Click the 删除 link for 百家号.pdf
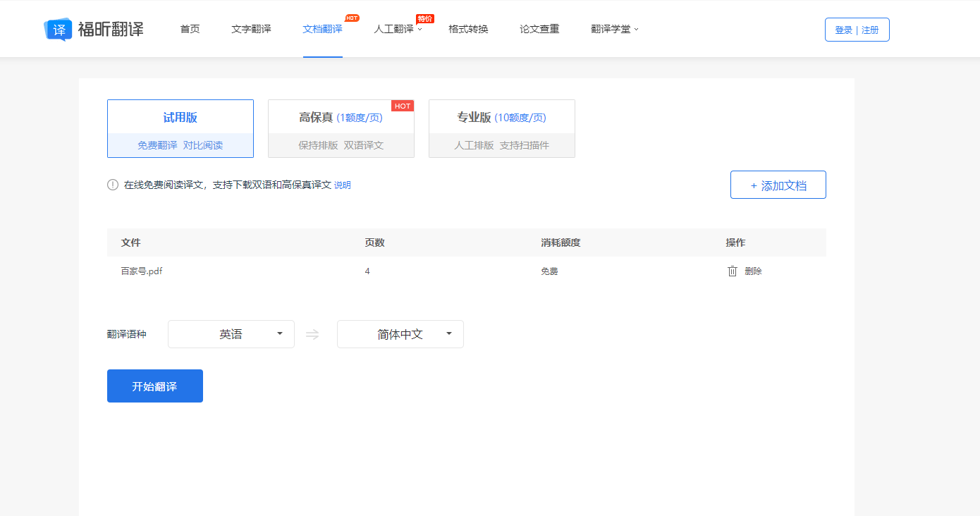 pos(753,271)
